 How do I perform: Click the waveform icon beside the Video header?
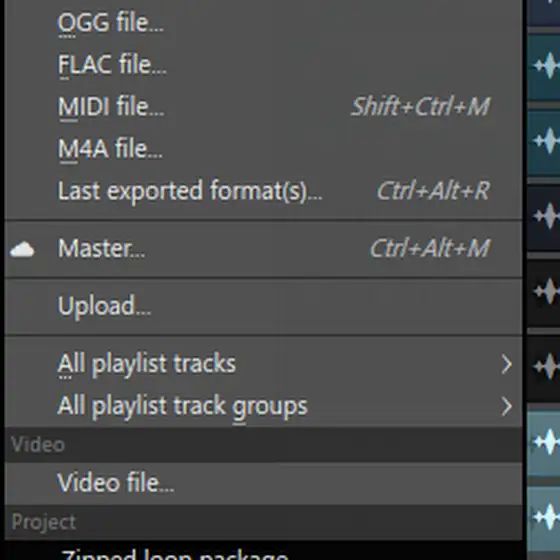click(547, 442)
